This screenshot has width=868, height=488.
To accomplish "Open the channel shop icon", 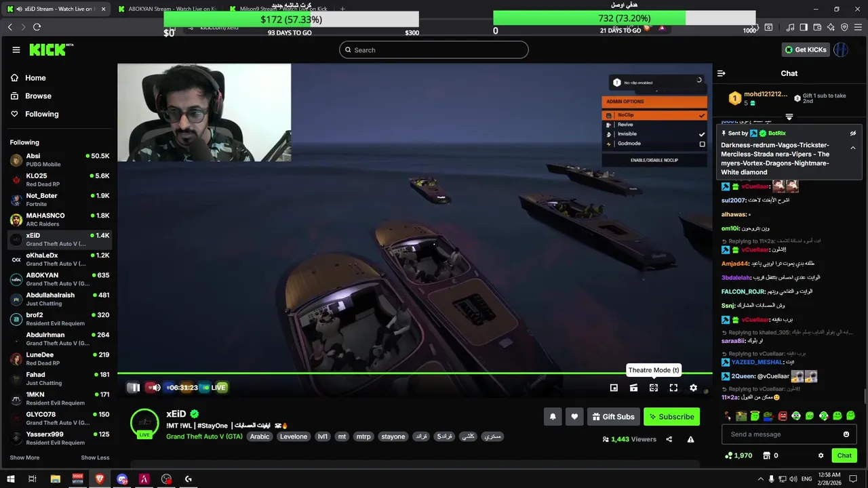I will (766, 455).
